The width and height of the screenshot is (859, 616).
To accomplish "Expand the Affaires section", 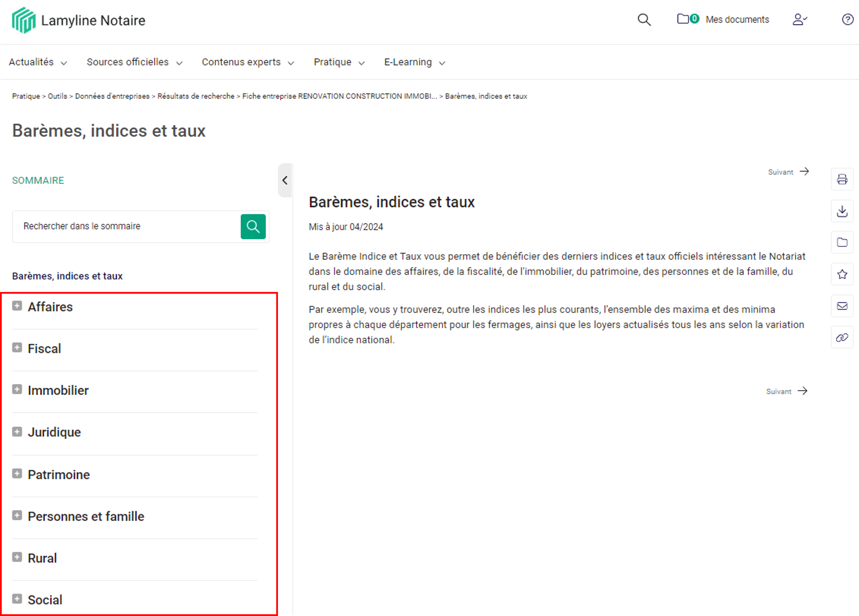I will tap(17, 306).
